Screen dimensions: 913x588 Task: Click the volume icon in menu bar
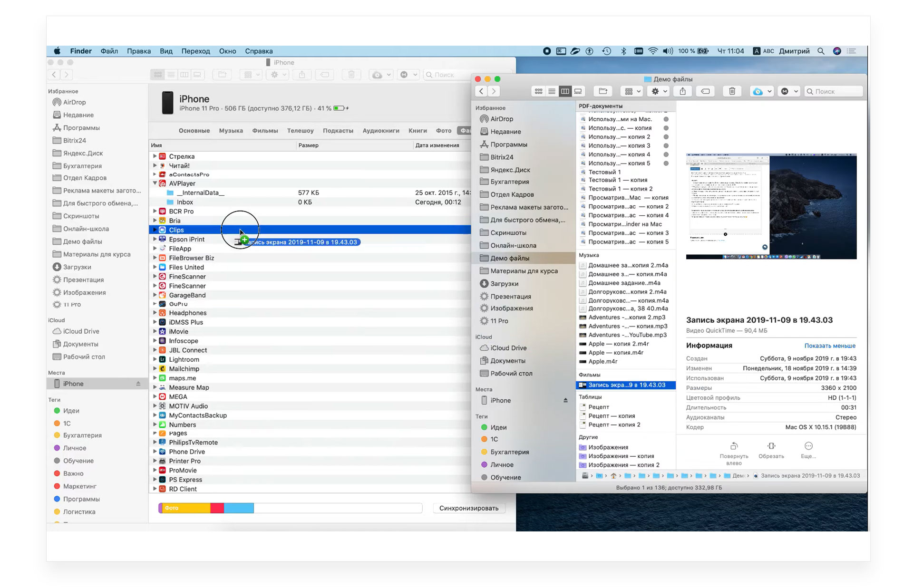668,51
